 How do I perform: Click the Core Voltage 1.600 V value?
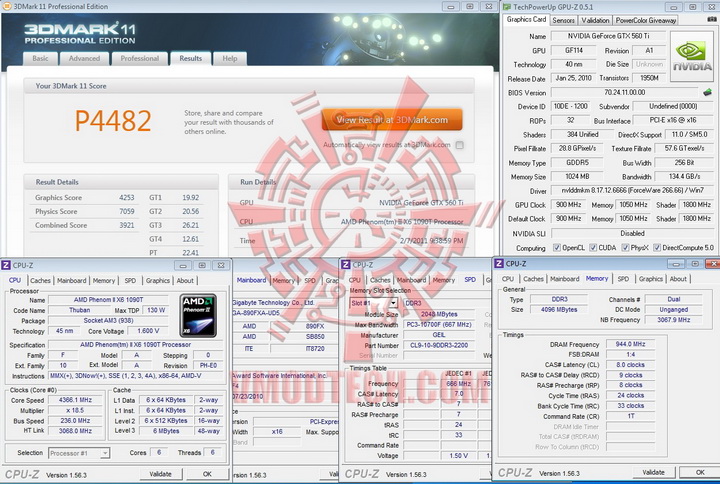[x=148, y=331]
